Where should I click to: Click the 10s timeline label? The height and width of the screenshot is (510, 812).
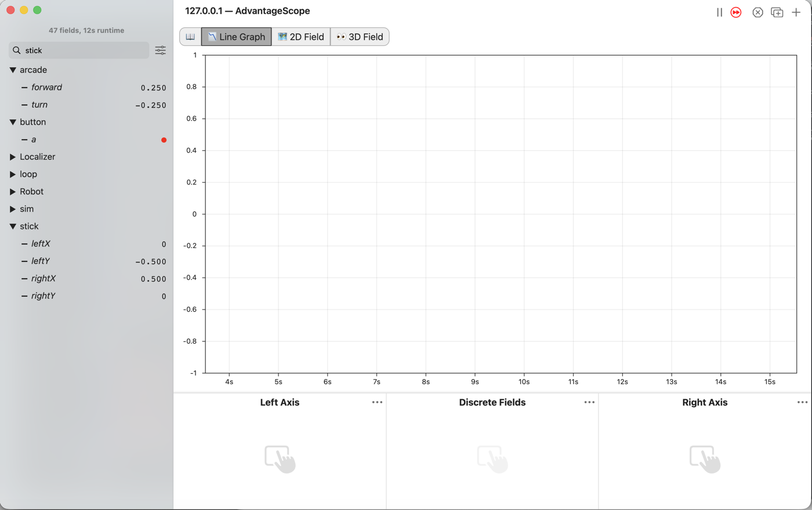click(524, 382)
